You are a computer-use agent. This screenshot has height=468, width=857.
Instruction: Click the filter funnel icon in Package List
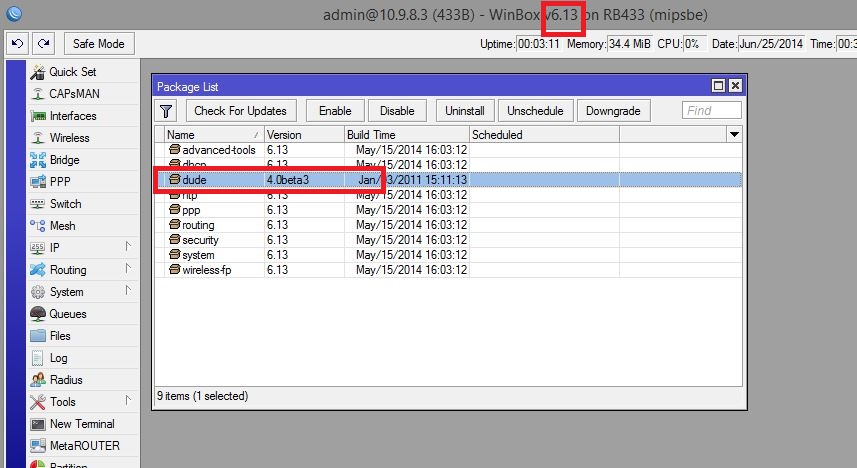pyautogui.click(x=166, y=111)
